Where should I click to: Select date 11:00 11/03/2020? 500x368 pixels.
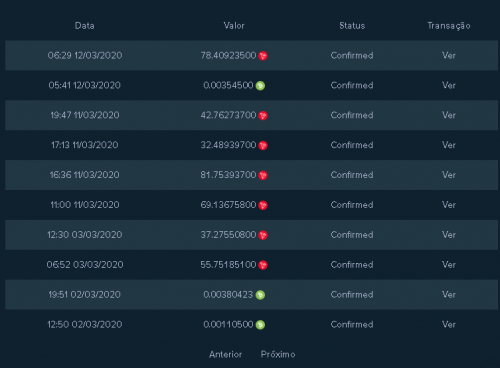click(x=85, y=205)
